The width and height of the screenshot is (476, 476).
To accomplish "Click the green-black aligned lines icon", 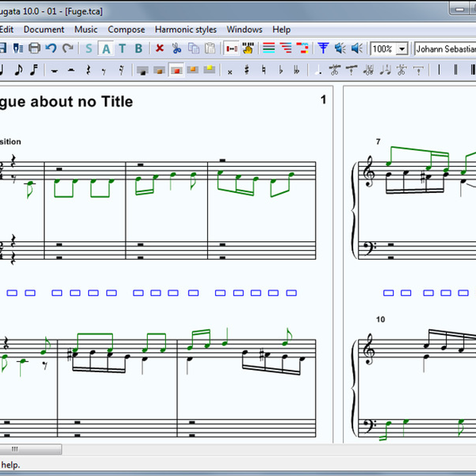I will [x=269, y=48].
